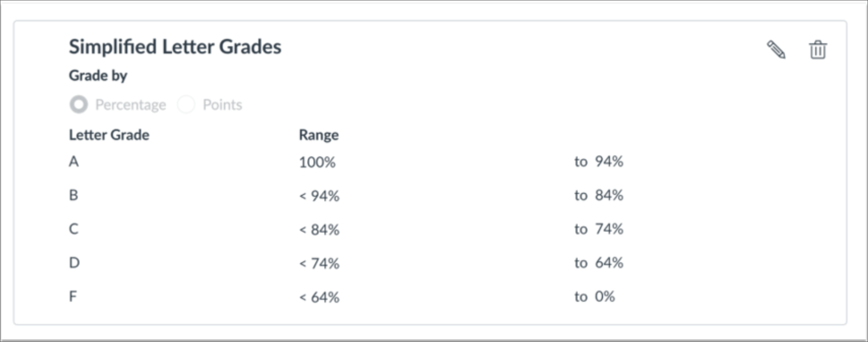Click the Simplified Letter Grades title
This screenshot has height=342, width=868.
tap(175, 46)
